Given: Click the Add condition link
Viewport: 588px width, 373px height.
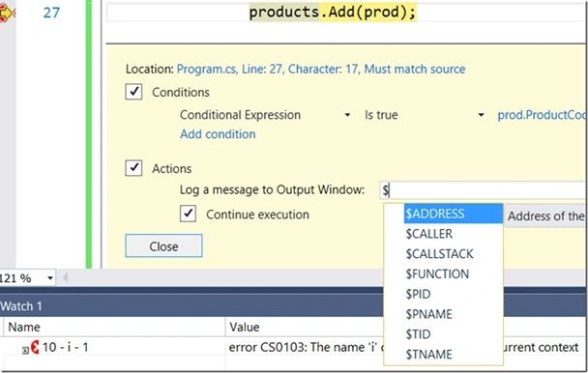Looking at the screenshot, I should click(218, 134).
